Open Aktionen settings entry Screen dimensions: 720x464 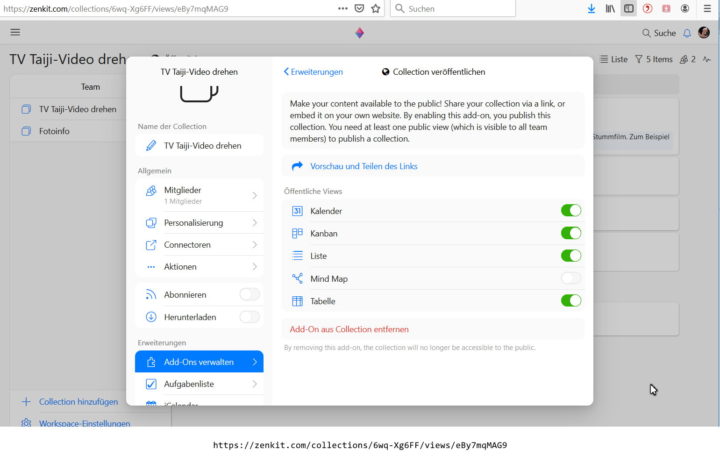pyautogui.click(x=199, y=266)
